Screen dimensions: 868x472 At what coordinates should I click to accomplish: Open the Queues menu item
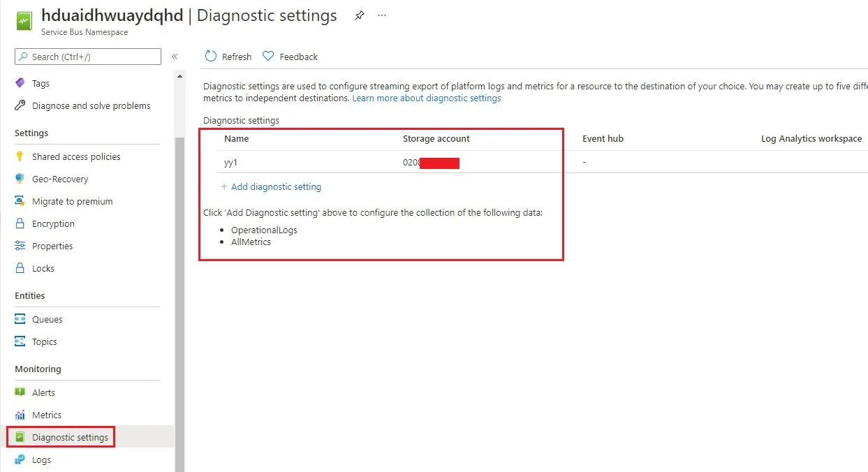click(x=47, y=319)
